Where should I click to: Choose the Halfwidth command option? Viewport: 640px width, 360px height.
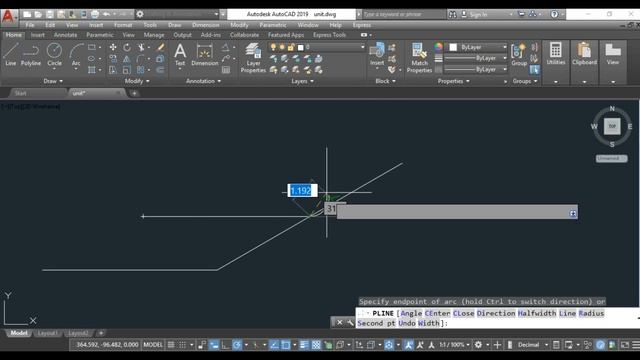537,313
